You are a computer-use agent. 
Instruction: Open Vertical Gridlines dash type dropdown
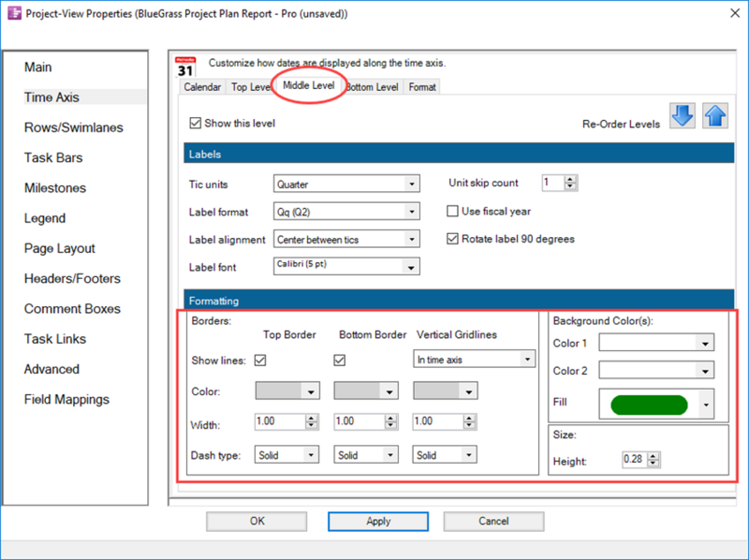[x=445, y=455]
